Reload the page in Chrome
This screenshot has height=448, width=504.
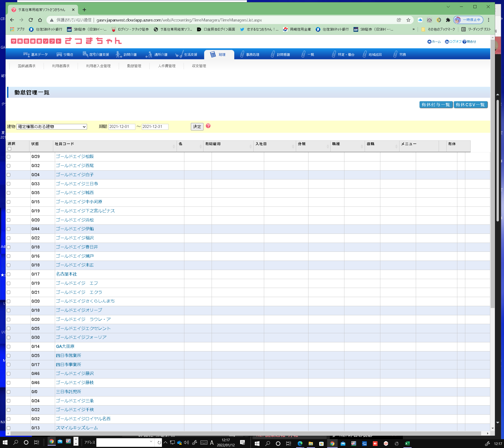[x=31, y=20]
